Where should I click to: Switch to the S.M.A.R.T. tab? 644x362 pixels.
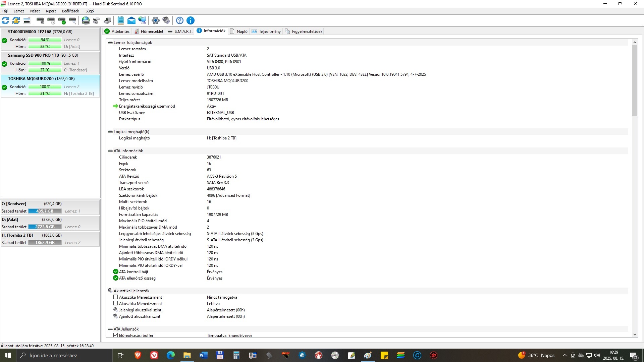pyautogui.click(x=180, y=32)
